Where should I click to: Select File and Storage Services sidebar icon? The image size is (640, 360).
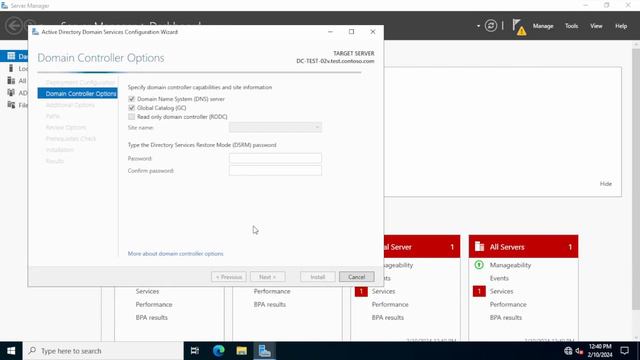pos(11,105)
